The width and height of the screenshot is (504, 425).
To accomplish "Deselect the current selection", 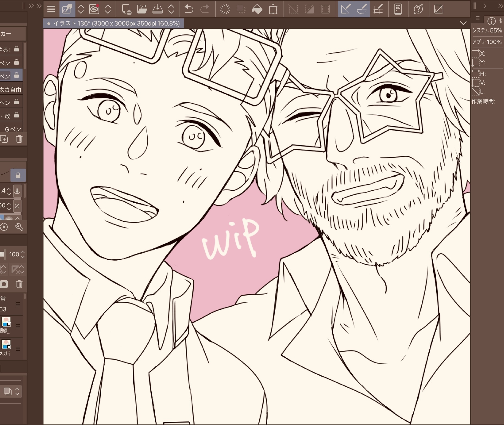I will tap(293, 9).
